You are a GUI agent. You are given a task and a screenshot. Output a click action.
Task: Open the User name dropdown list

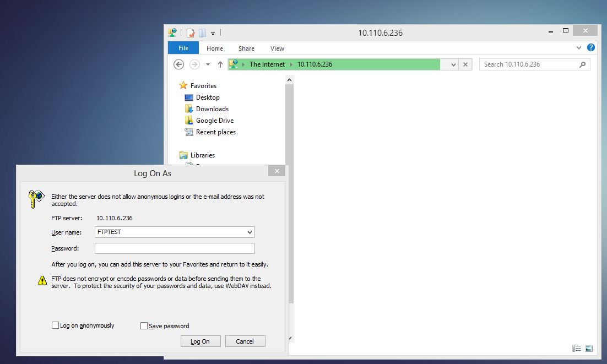tap(249, 232)
